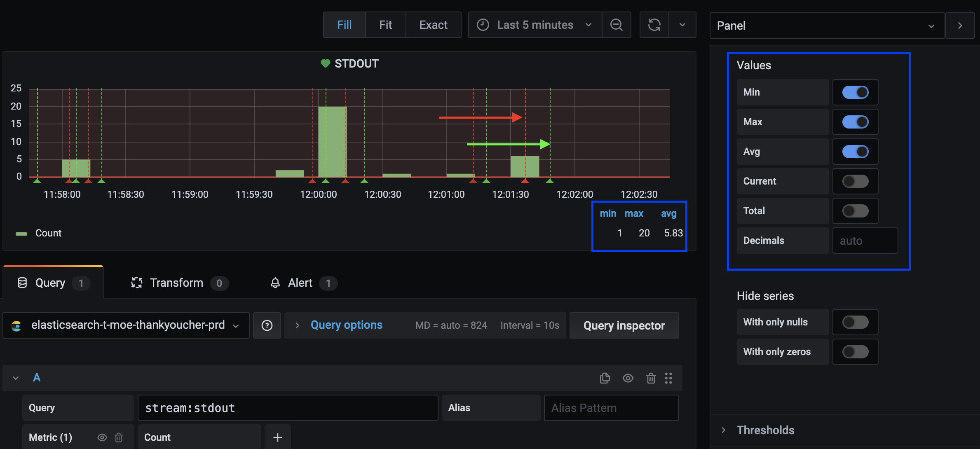The width and height of the screenshot is (980, 449).
Task: Open the Panel visualization dropdown
Action: click(827, 26)
